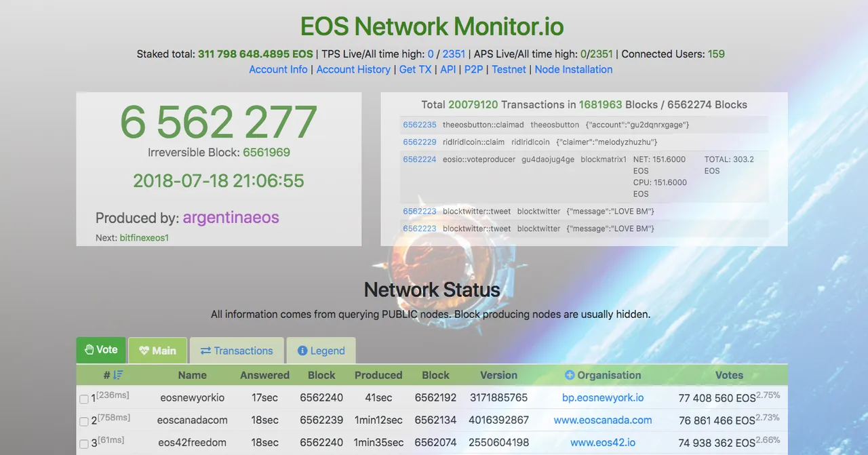Click ridlridlcoin::claim transaction text
The width and height of the screenshot is (868, 455).
pyautogui.click(x=474, y=142)
